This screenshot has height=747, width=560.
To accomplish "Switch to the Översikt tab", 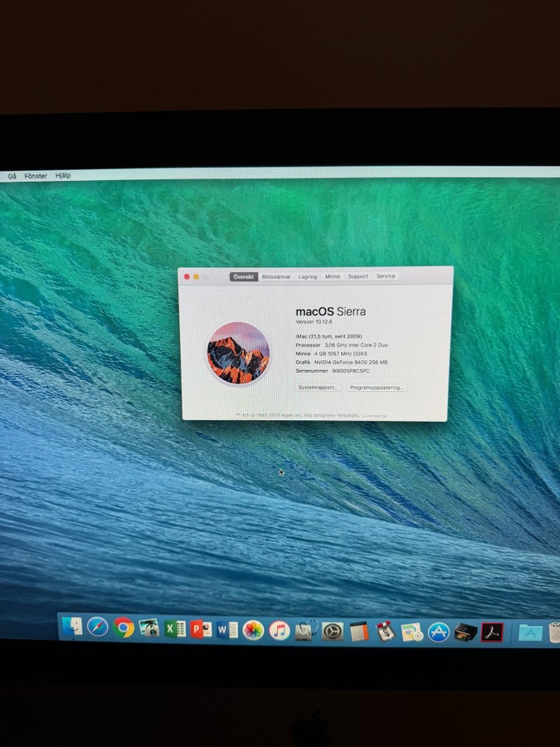I will pos(244,276).
